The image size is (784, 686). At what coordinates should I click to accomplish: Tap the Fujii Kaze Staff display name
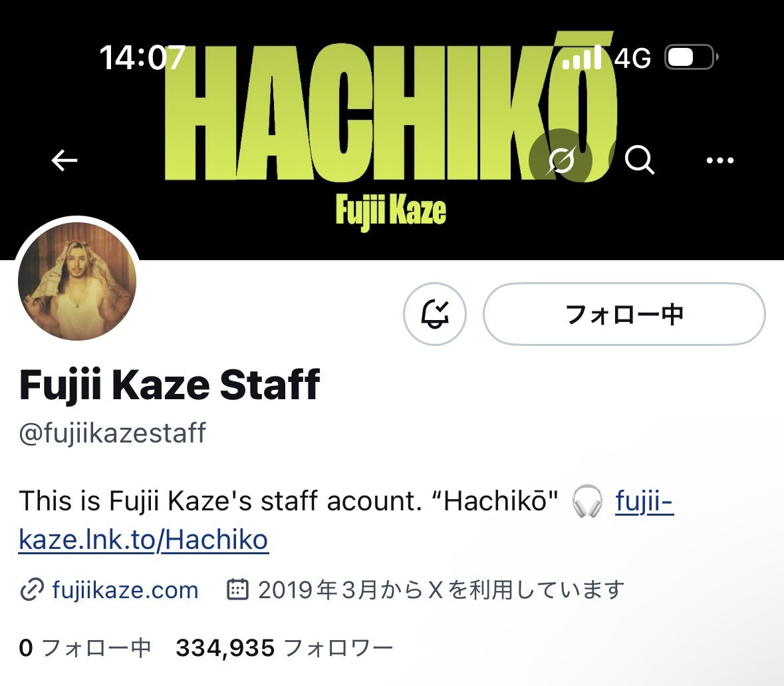(170, 385)
